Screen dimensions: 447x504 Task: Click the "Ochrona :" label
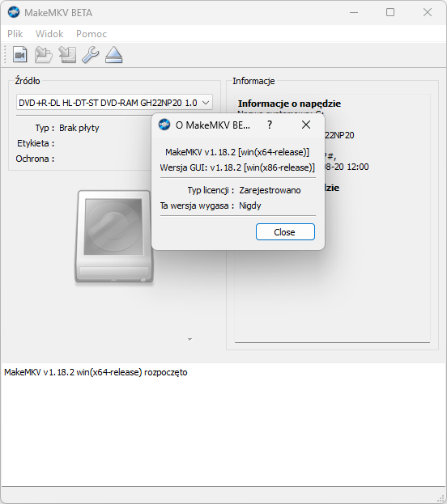(35, 159)
